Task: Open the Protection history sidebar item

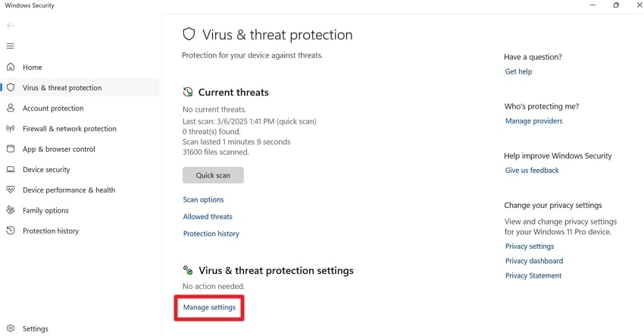Action: coord(51,231)
